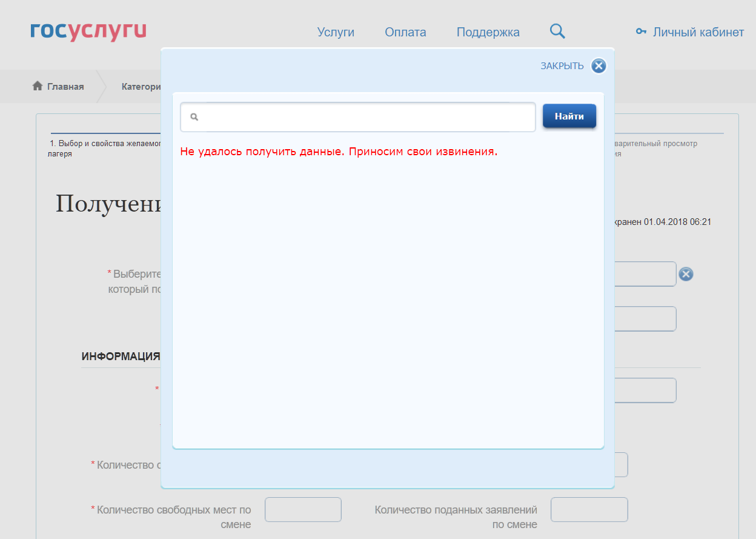
Task: Click the Количество свободных мест по смене field
Action: pos(303,510)
